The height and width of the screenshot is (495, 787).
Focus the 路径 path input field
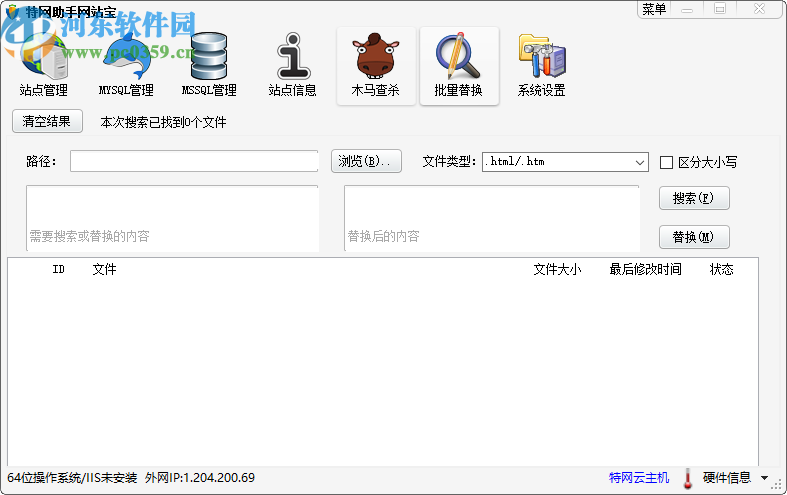point(194,161)
